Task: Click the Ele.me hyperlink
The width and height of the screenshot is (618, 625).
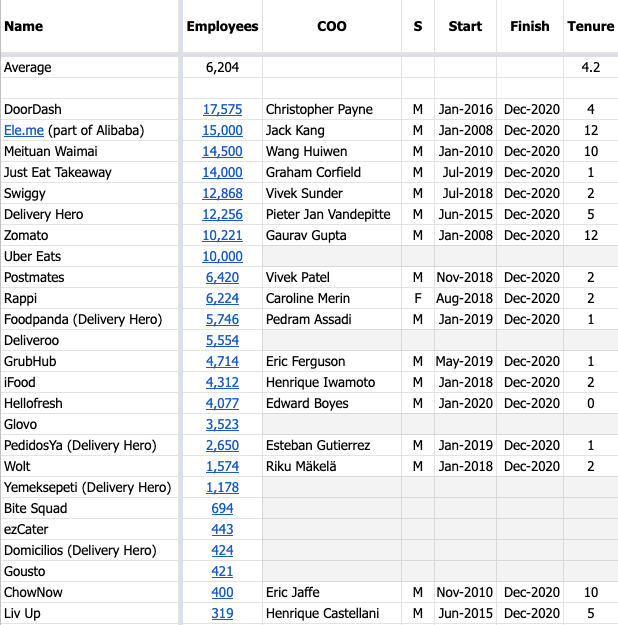Action: [24, 130]
